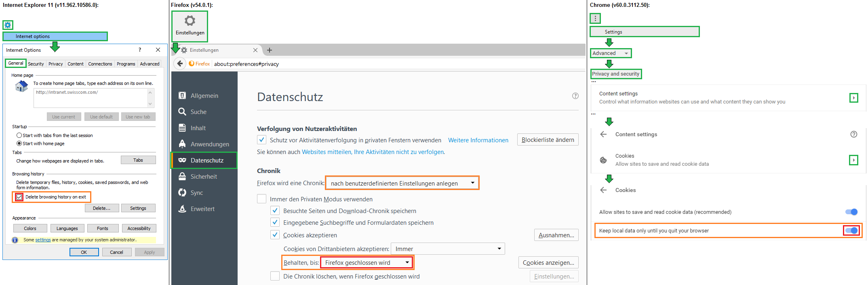Expand the Chrome Advanced section
Viewport: 868px width, 285px height.
pos(610,53)
